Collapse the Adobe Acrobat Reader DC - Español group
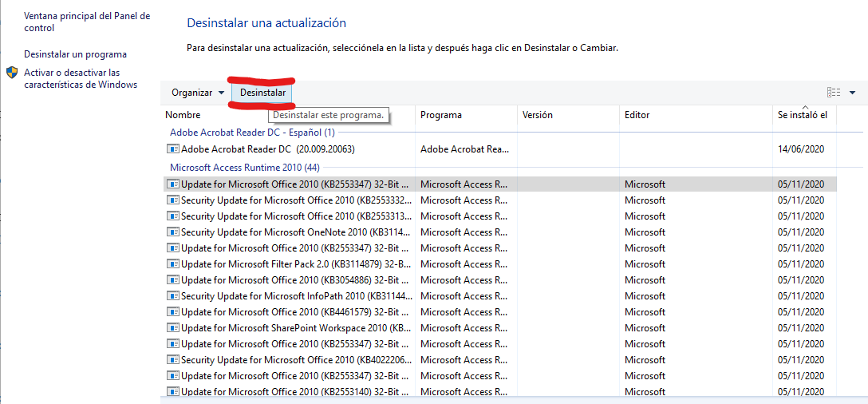The image size is (868, 404). point(252,133)
